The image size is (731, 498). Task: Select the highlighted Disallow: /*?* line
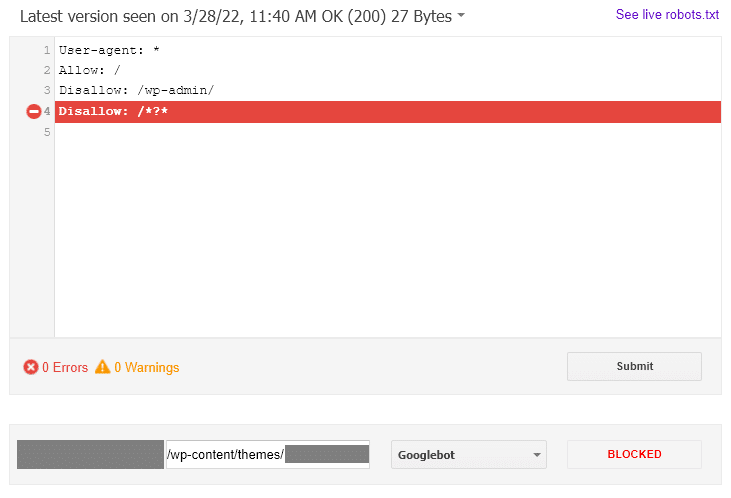point(388,112)
